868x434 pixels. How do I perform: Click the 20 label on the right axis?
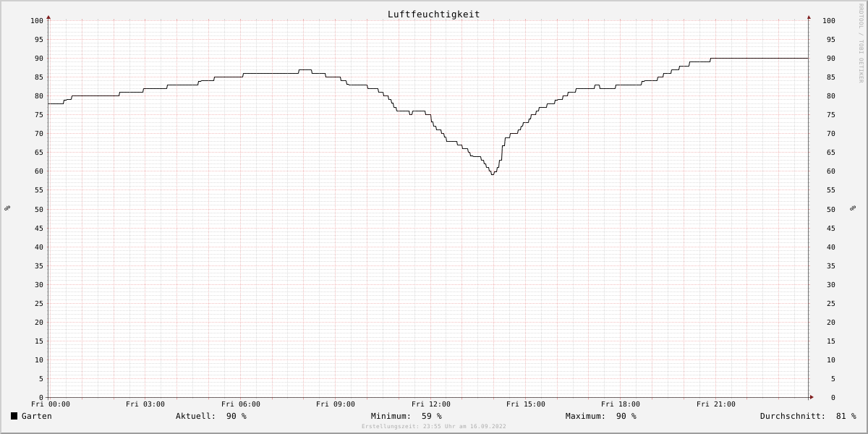[831, 323]
